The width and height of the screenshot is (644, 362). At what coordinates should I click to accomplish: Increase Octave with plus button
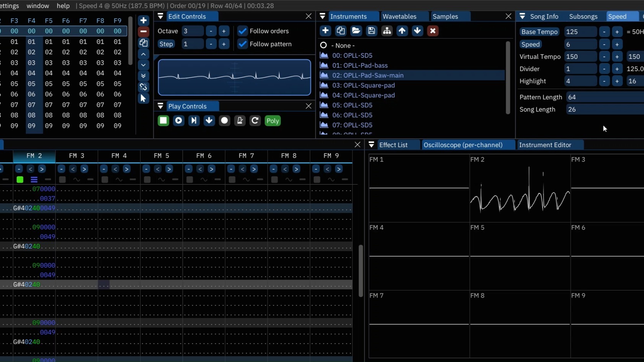click(224, 31)
